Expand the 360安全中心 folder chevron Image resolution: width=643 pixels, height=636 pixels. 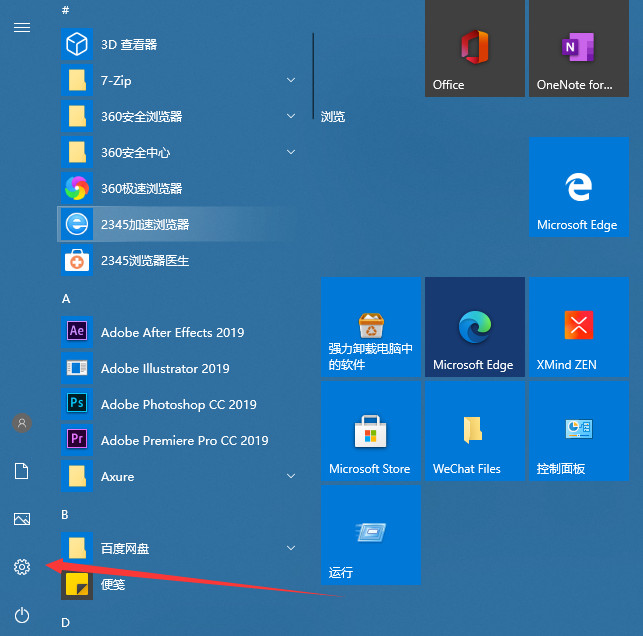pyautogui.click(x=291, y=152)
